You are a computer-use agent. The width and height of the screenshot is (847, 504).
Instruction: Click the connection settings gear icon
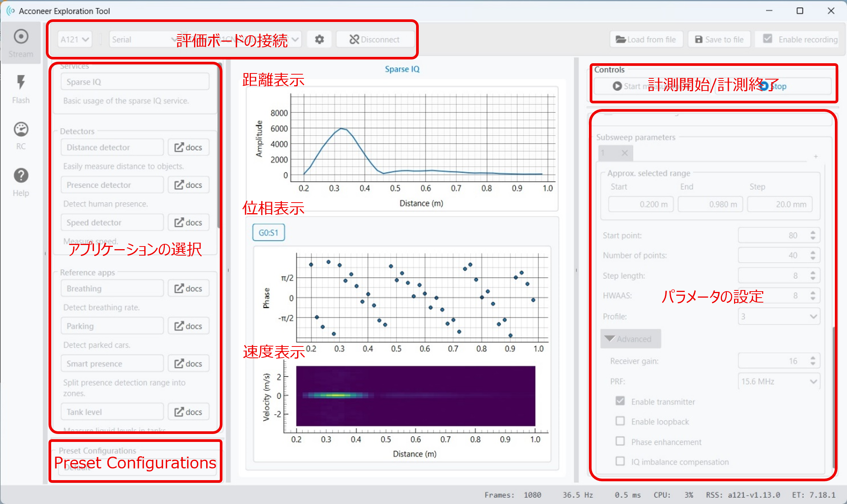[x=319, y=39]
